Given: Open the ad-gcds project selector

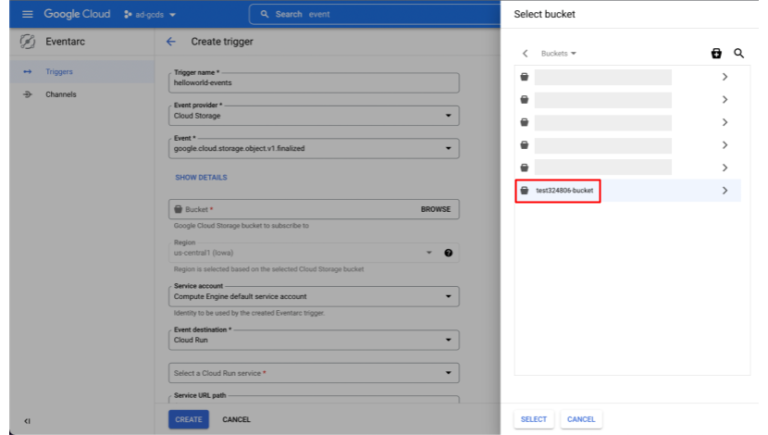Looking at the screenshot, I should click(149, 15).
